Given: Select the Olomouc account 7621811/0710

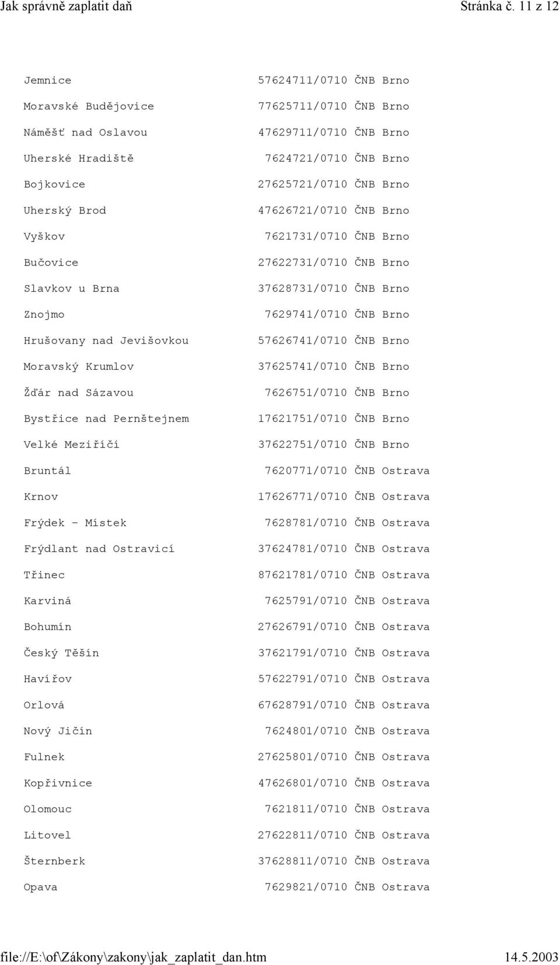Looking at the screenshot, I should point(306,809).
